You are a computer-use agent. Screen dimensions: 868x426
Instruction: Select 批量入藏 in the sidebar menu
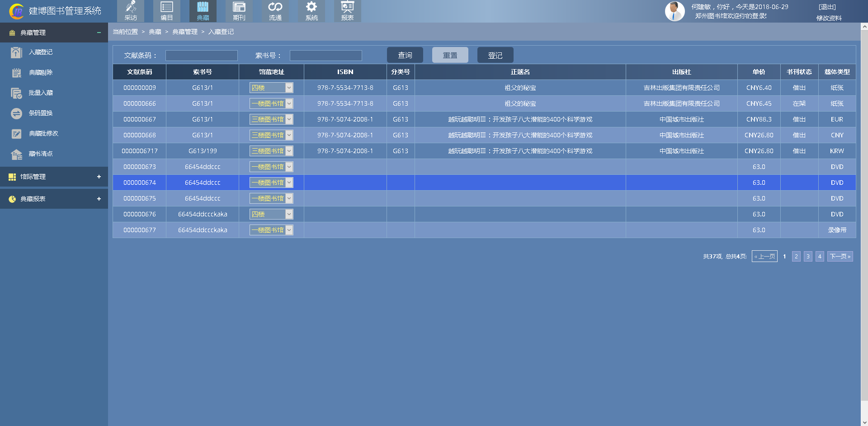pos(41,93)
